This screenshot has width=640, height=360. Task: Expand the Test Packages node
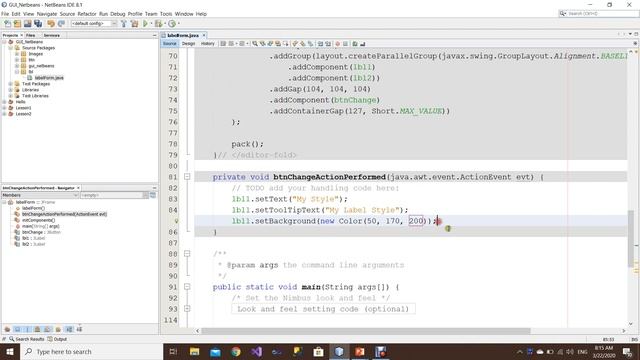point(11,84)
